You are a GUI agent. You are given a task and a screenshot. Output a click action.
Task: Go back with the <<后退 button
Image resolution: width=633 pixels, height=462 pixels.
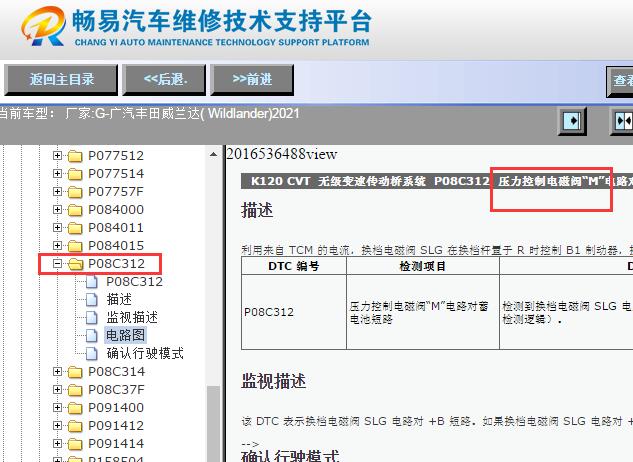(x=165, y=80)
